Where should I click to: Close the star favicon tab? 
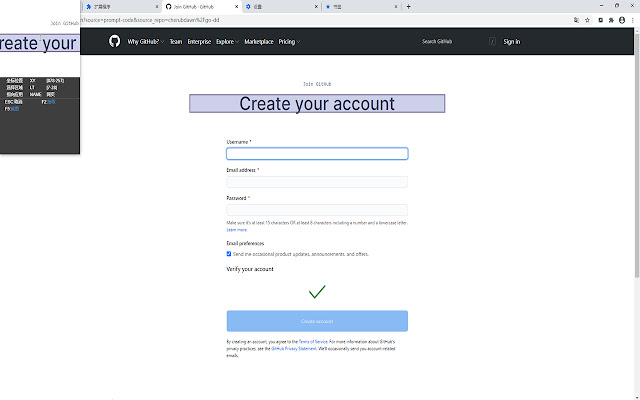[396, 7]
